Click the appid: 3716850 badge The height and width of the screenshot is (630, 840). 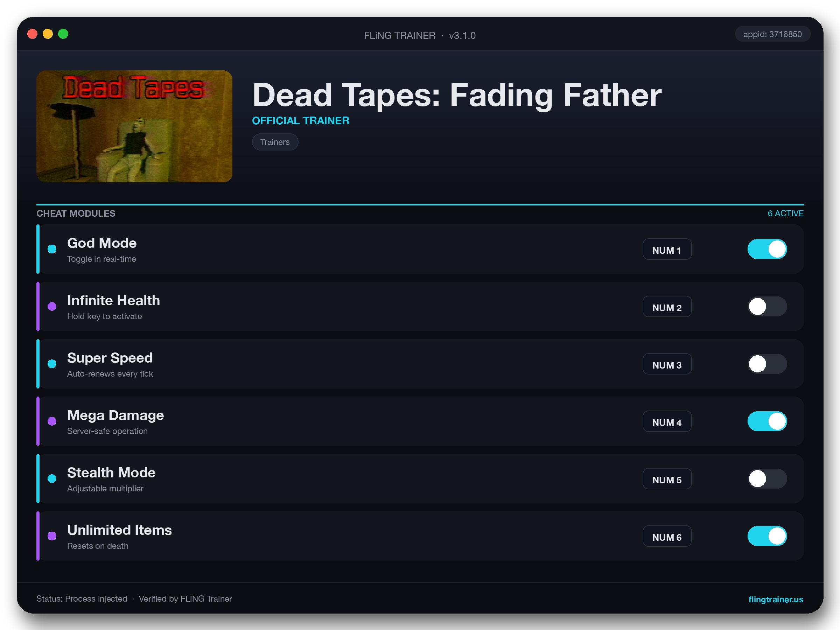772,34
